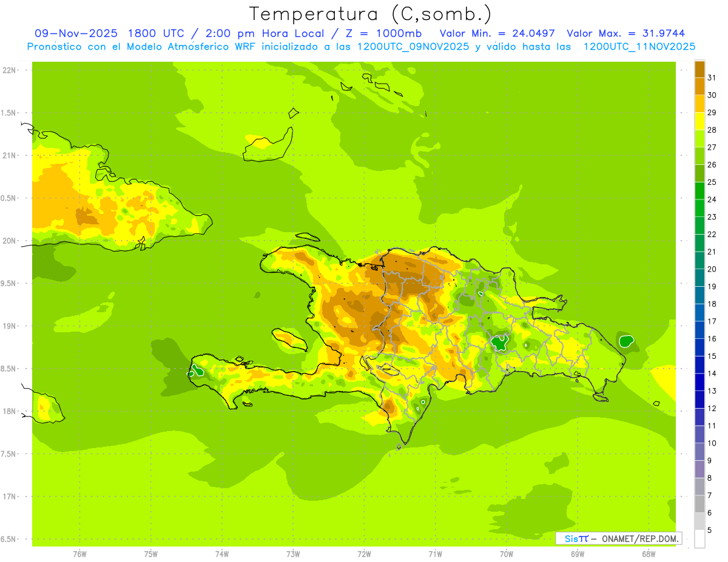
Task: Select the yellow colorbar swatch between 28 and 29
Action: coord(699,121)
